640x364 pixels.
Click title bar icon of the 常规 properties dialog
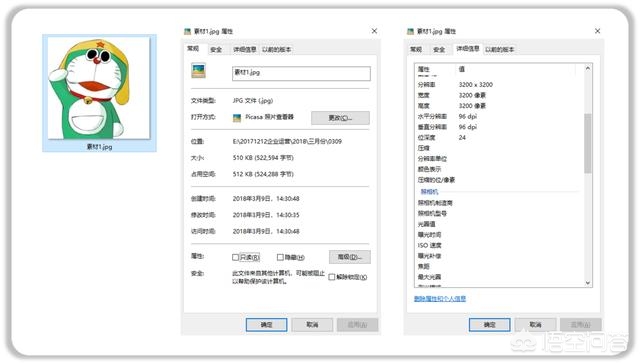pyautogui.click(x=187, y=31)
